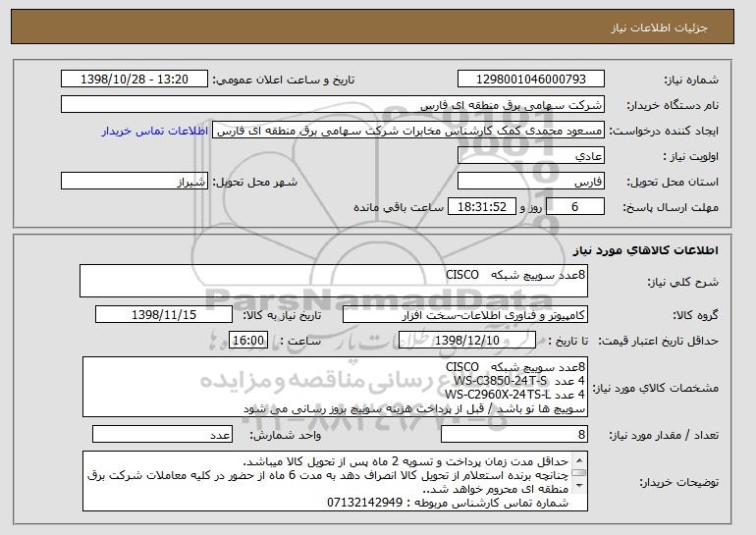The height and width of the screenshot is (535, 756).
Task: Select the priority field عادی
Action: tap(531, 156)
